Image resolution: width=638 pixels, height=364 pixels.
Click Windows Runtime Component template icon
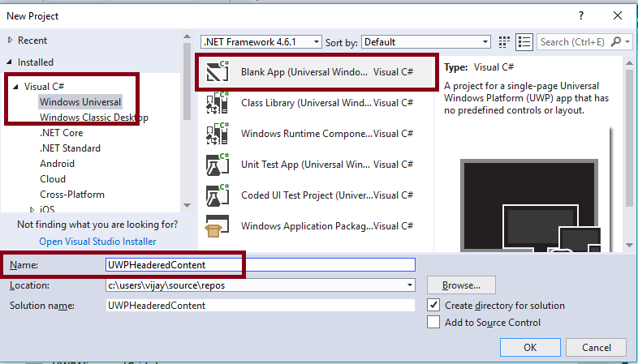tap(218, 133)
